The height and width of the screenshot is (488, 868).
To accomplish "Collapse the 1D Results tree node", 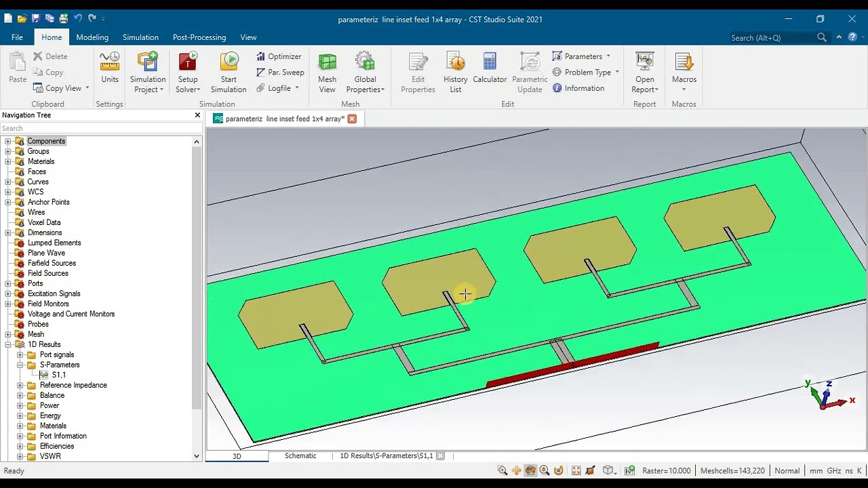I will click(x=8, y=344).
